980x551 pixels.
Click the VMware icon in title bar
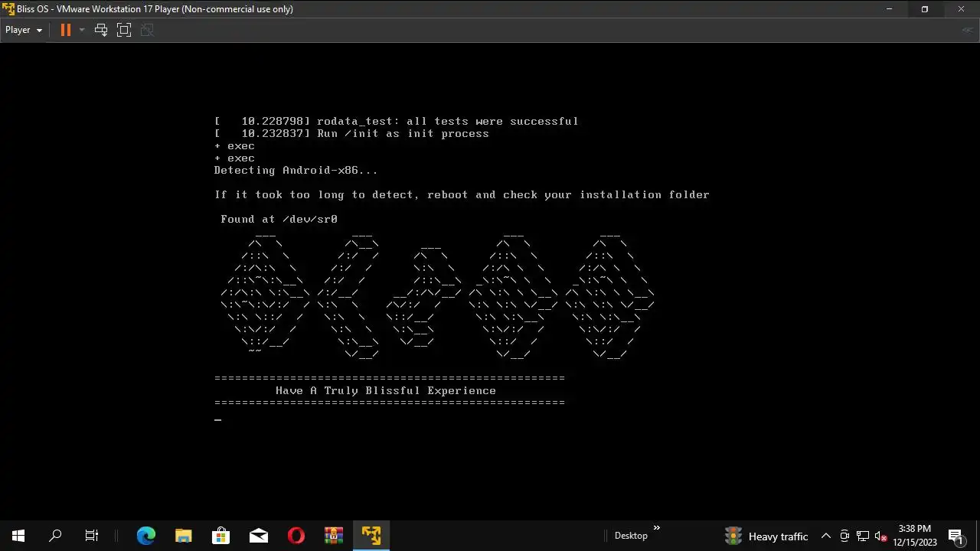coord(8,9)
